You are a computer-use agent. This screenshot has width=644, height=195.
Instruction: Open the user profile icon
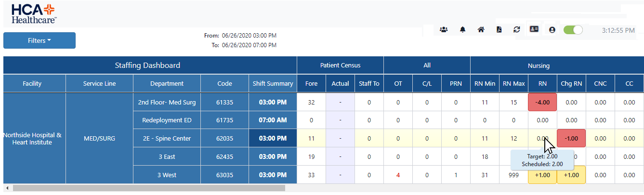click(x=552, y=30)
